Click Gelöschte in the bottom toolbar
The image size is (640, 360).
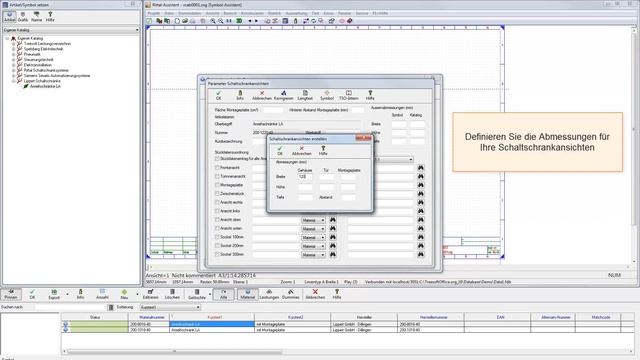(197, 294)
